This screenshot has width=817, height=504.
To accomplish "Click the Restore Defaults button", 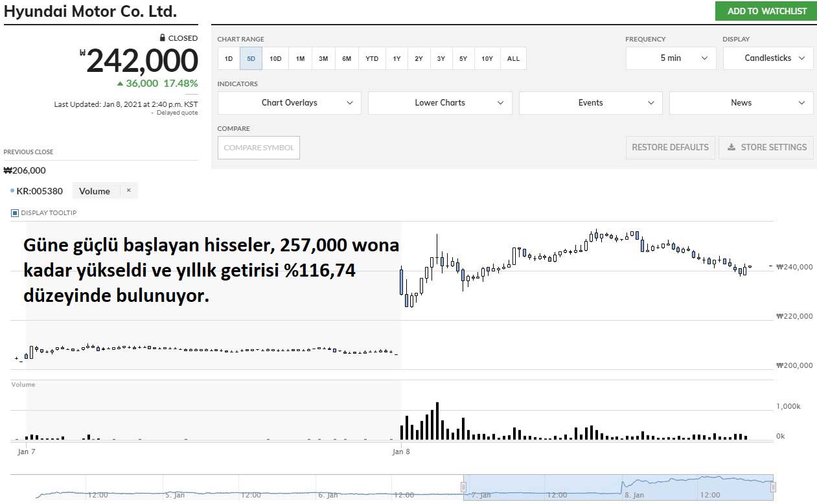I will pos(670,148).
